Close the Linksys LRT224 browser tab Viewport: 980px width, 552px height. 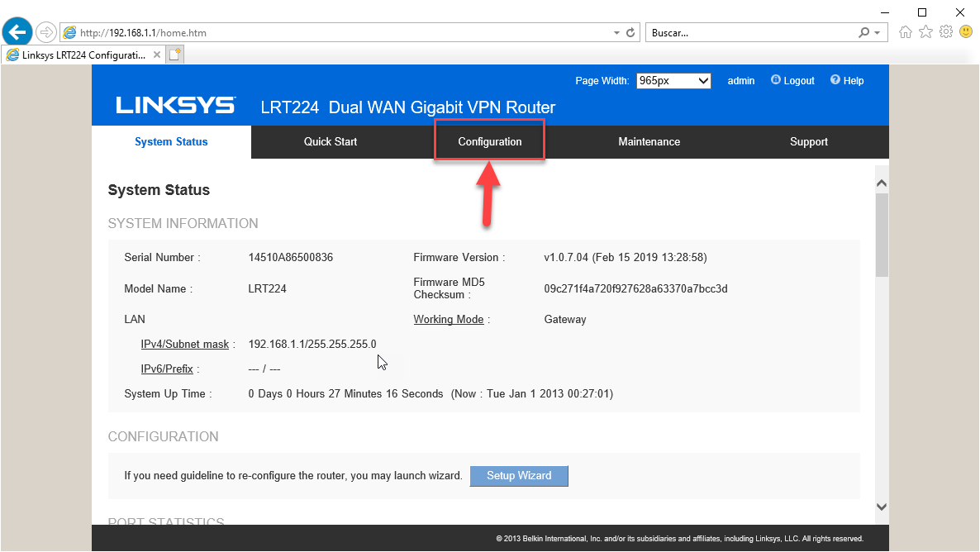click(x=157, y=55)
